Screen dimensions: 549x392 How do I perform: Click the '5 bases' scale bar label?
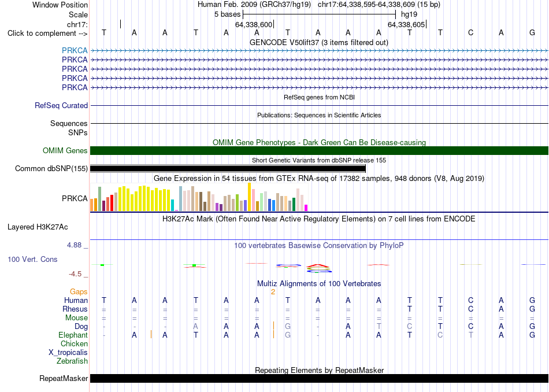(228, 14)
